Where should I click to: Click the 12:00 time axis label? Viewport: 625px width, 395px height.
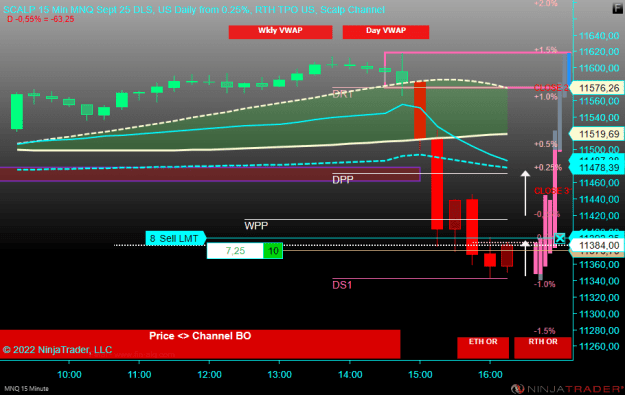click(210, 375)
